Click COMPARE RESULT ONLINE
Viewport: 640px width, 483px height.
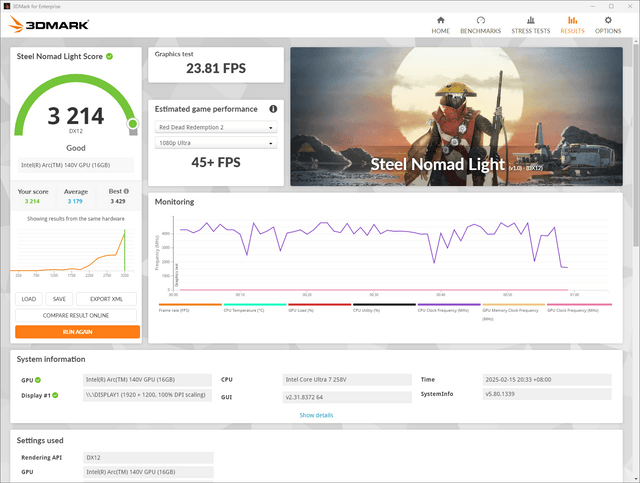[76, 315]
